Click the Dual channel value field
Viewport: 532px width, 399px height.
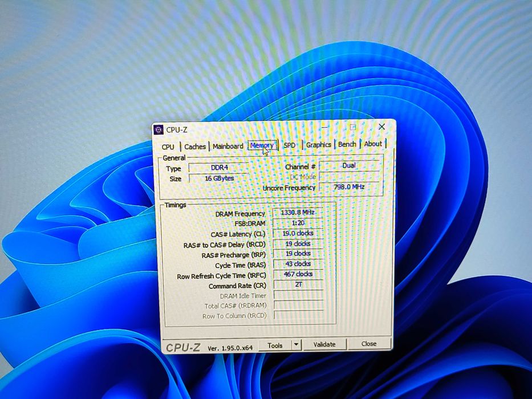point(349,165)
